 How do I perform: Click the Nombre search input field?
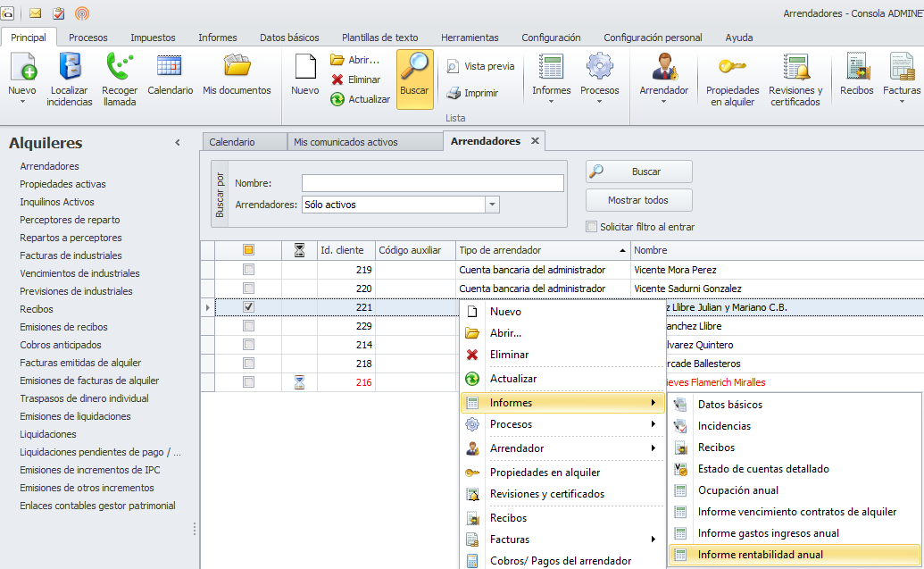coord(432,183)
